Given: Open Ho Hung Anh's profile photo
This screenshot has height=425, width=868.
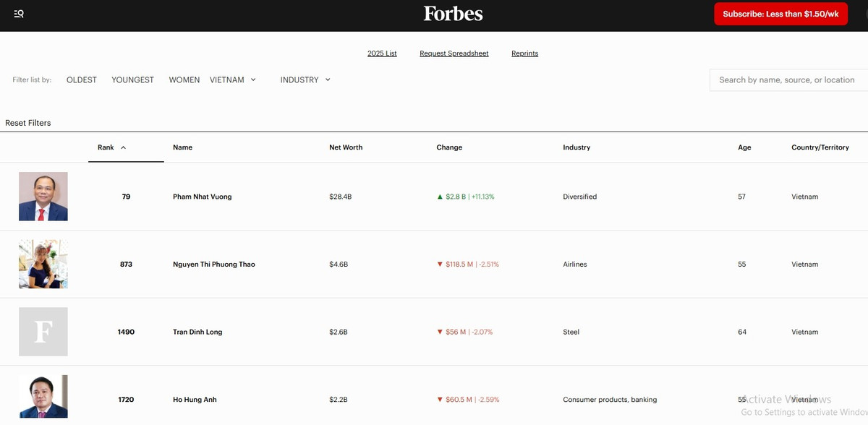Looking at the screenshot, I should click(x=43, y=397).
